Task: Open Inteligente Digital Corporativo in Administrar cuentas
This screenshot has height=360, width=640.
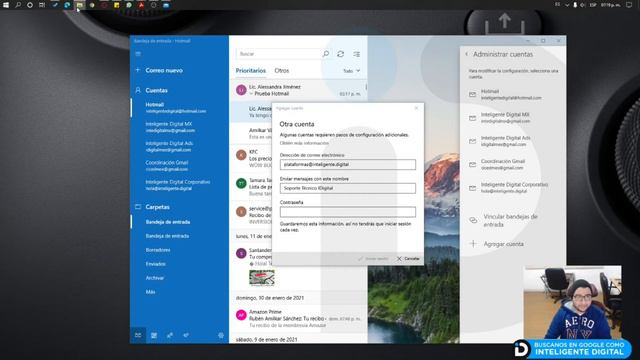Action: 513,188
